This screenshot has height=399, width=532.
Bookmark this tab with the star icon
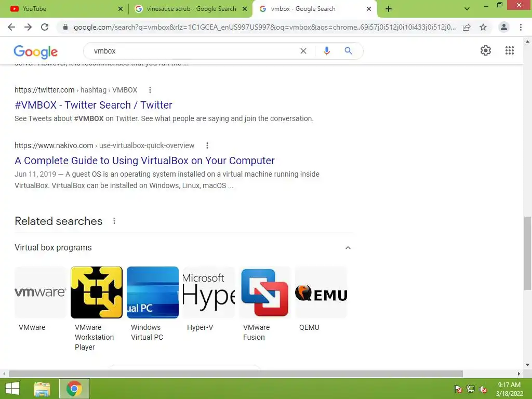483,27
